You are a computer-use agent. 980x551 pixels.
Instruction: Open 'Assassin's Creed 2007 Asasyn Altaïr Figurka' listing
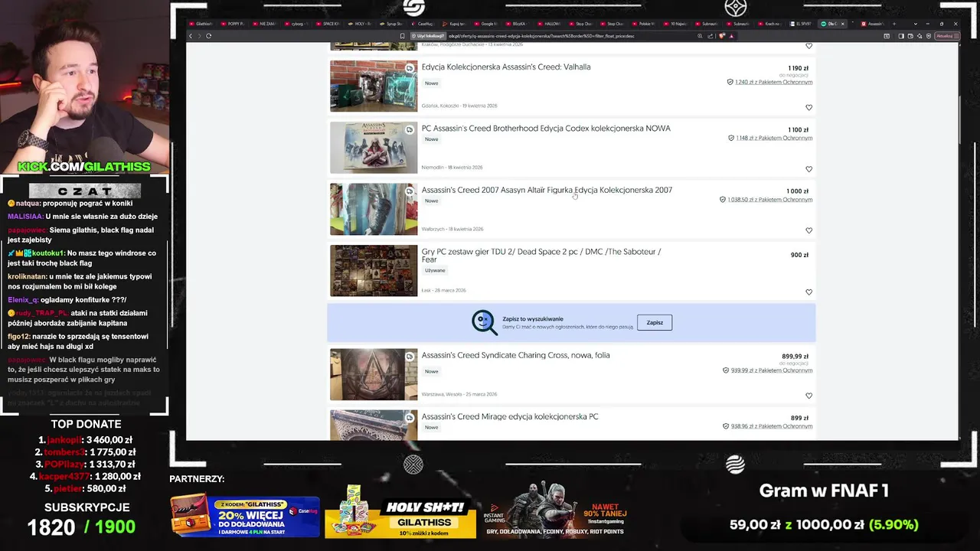point(547,190)
